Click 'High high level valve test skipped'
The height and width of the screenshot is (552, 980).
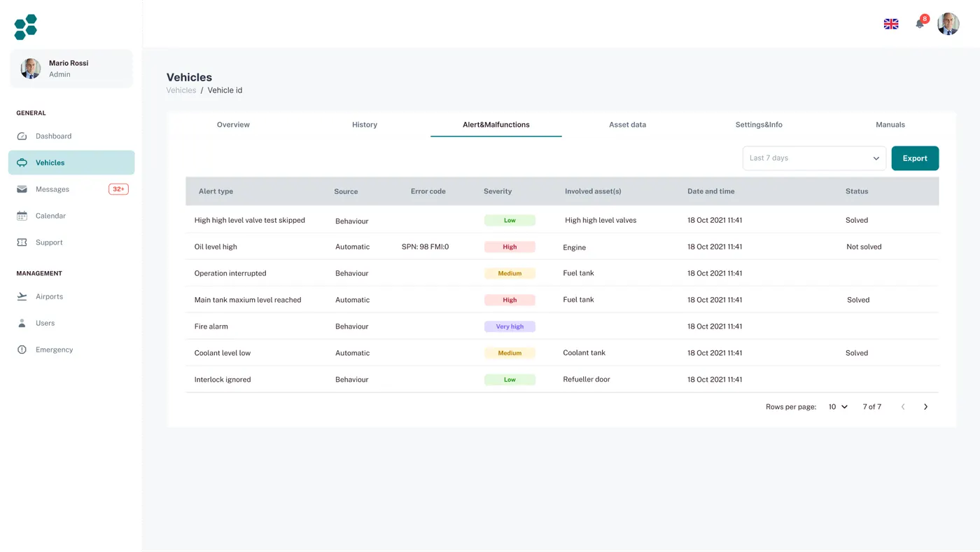tap(250, 220)
